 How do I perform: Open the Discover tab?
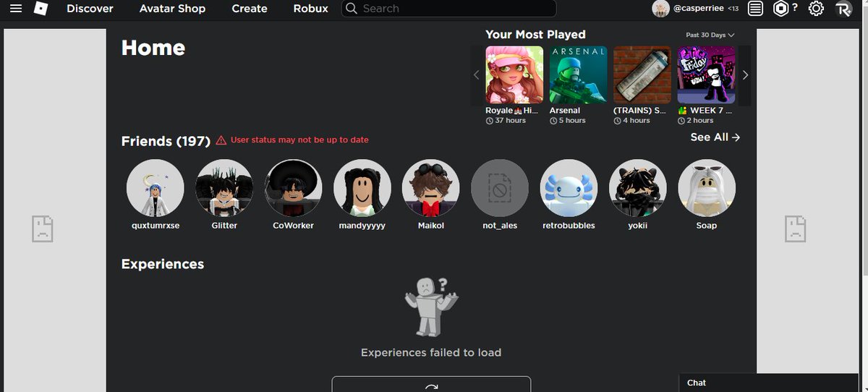(90, 9)
